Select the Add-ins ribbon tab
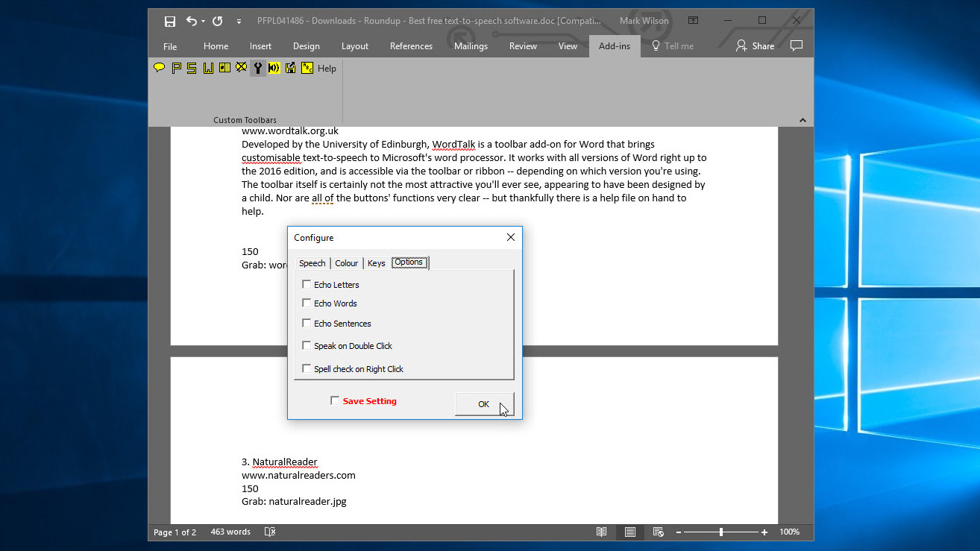 tap(615, 46)
